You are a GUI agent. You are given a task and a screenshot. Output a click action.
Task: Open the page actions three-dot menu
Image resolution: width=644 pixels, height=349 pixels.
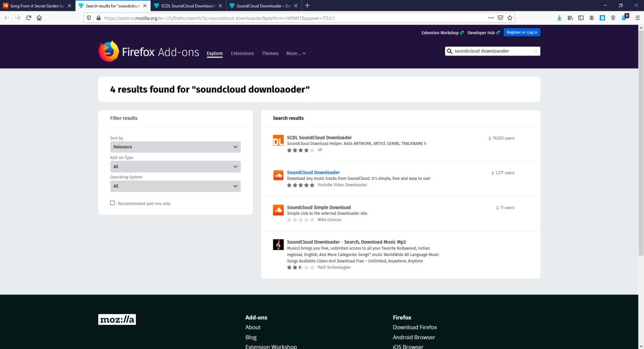click(491, 18)
